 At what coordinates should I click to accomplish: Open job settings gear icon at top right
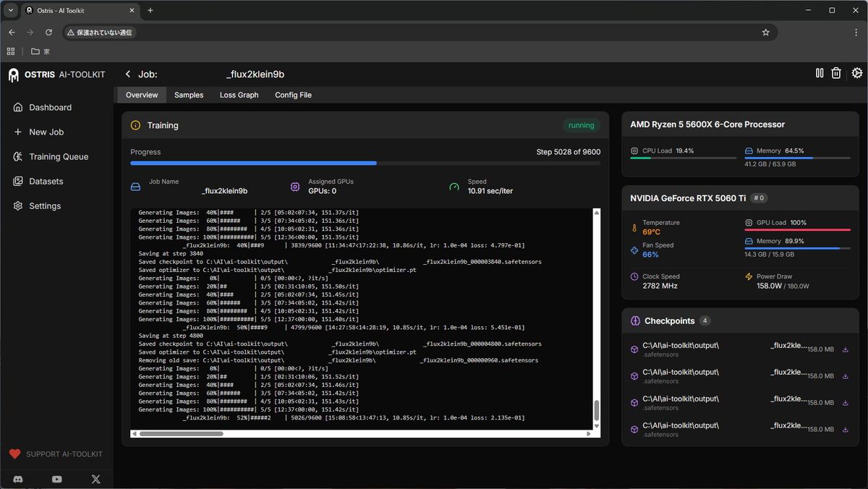[x=857, y=73]
